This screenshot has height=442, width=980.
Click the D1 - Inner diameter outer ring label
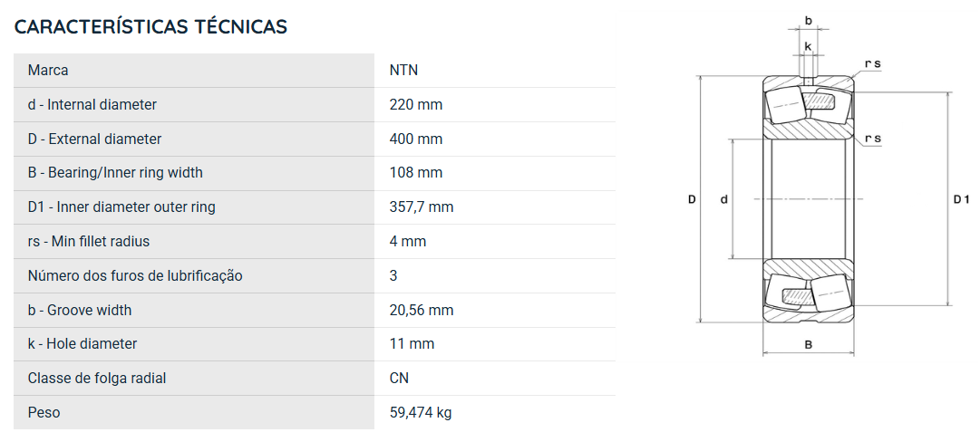[121, 207]
